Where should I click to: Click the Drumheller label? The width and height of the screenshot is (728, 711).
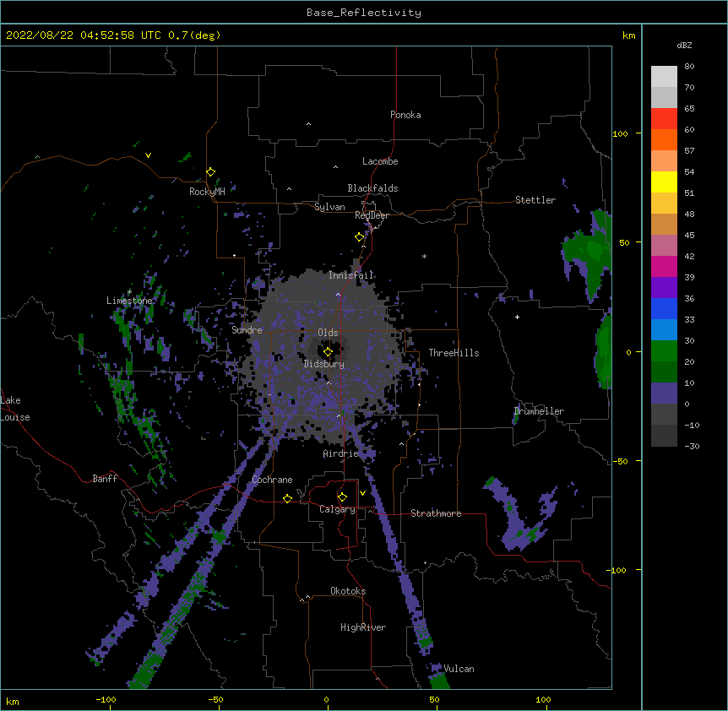tap(539, 411)
